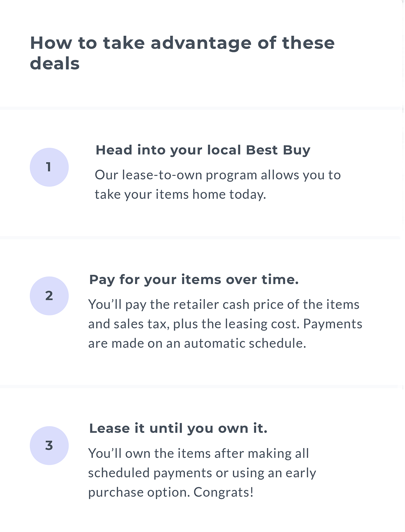
Task: Click the "sales tax" phrase in step two
Action: (x=141, y=324)
